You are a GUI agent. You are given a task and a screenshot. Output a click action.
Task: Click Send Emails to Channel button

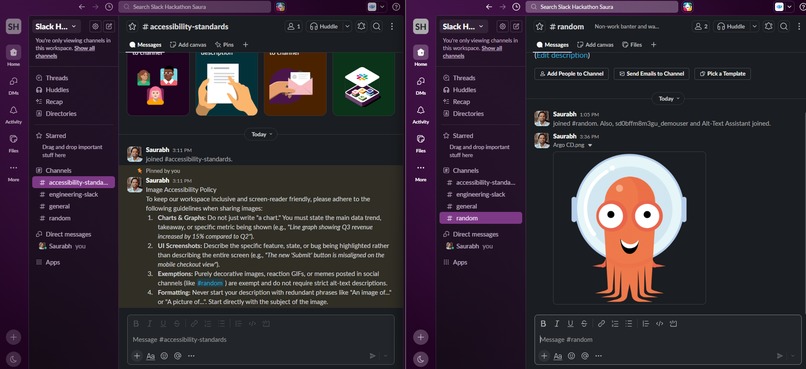pyautogui.click(x=651, y=73)
